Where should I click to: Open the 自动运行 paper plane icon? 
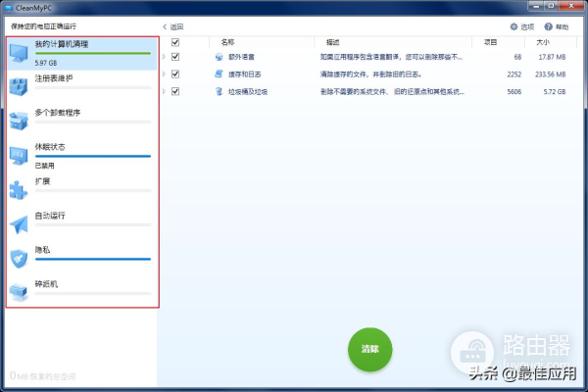[x=20, y=224]
